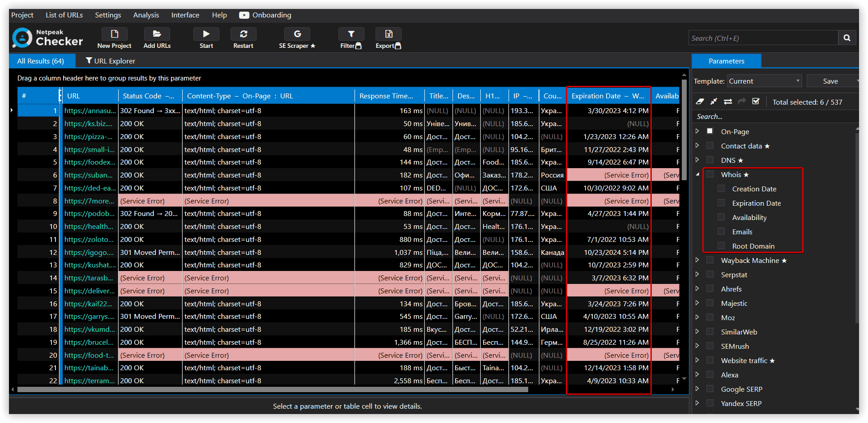This screenshot has width=868, height=423.
Task: Click the star next to Wayback Machine
Action: tap(784, 261)
